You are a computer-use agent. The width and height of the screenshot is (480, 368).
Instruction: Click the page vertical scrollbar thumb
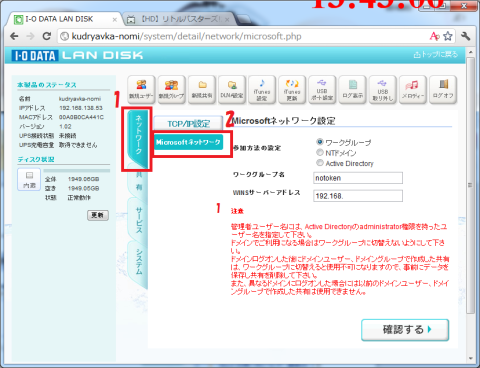coord(470,185)
